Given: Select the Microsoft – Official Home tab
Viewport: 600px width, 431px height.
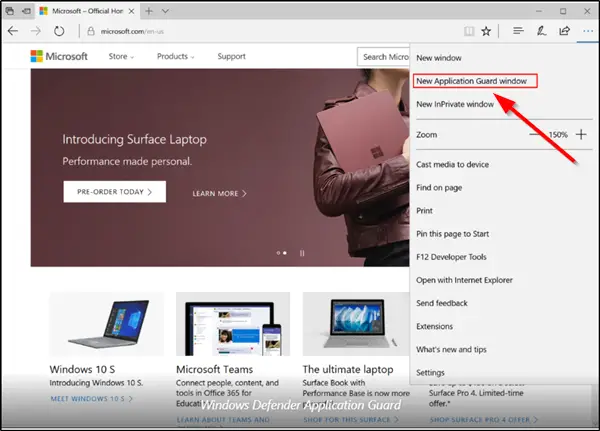Looking at the screenshot, I should pyautogui.click(x=88, y=11).
